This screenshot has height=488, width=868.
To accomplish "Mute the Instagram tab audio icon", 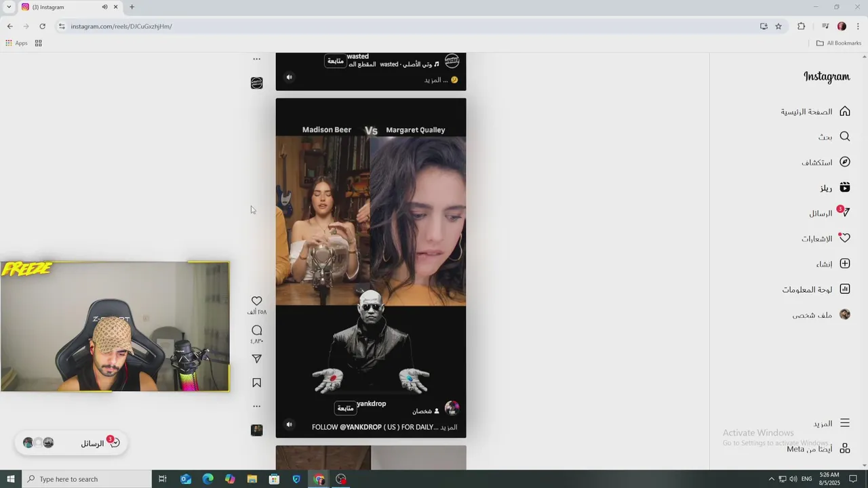I will (x=104, y=7).
